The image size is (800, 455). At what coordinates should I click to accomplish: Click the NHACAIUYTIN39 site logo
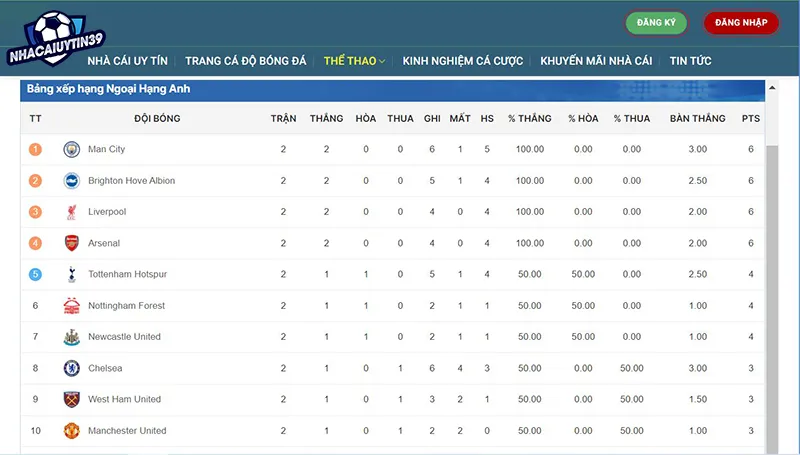point(55,39)
